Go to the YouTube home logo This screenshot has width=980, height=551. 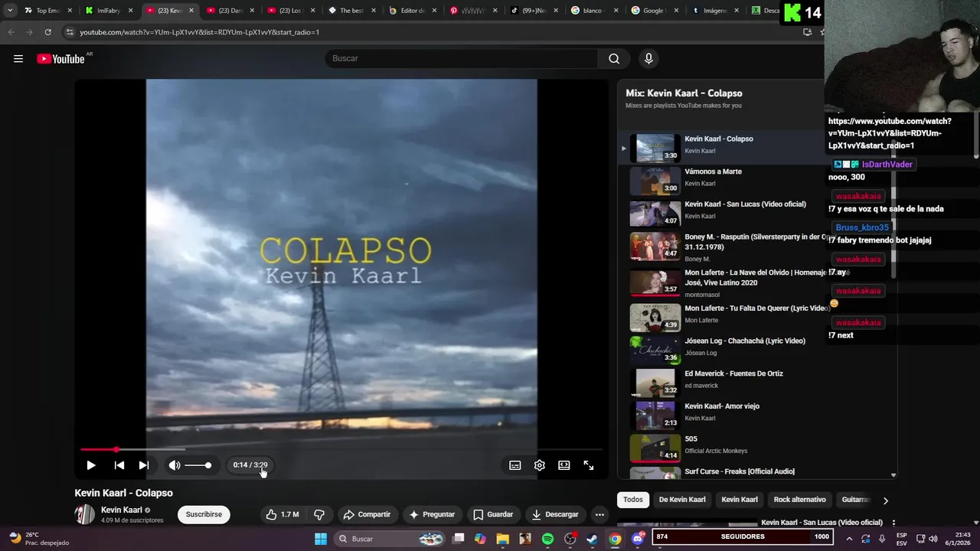pos(60,59)
